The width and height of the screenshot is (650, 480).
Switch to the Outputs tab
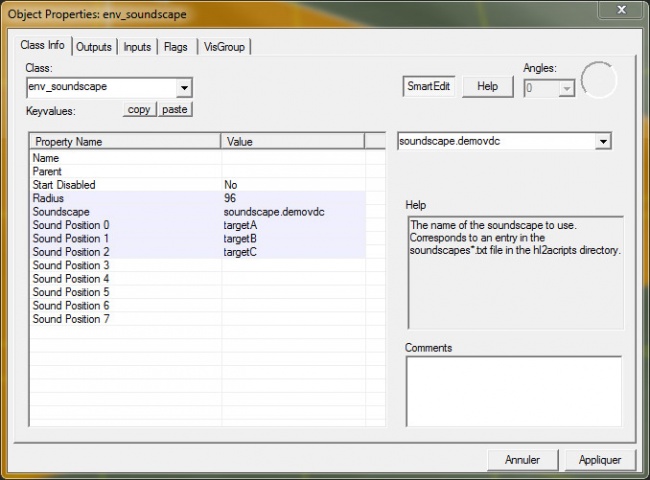tap(94, 47)
